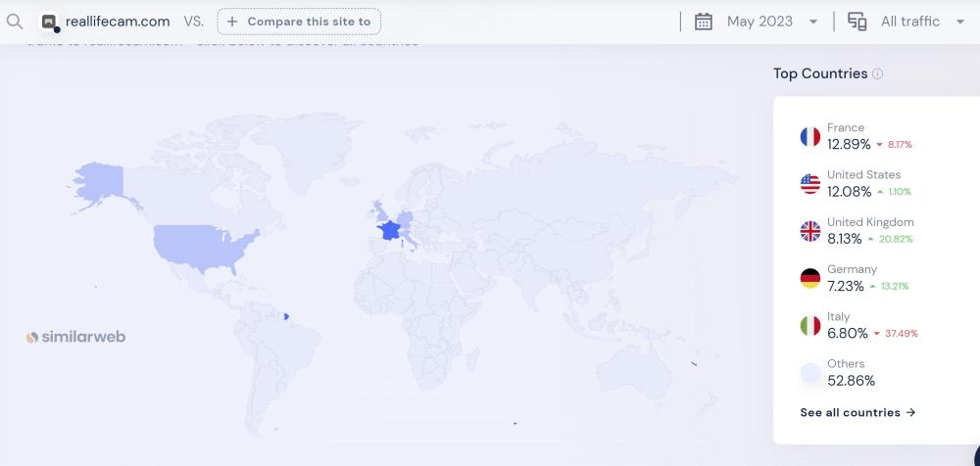Viewport: 980px width, 466px height.
Task: Click the Germany flag icon
Action: pyautogui.click(x=809, y=278)
